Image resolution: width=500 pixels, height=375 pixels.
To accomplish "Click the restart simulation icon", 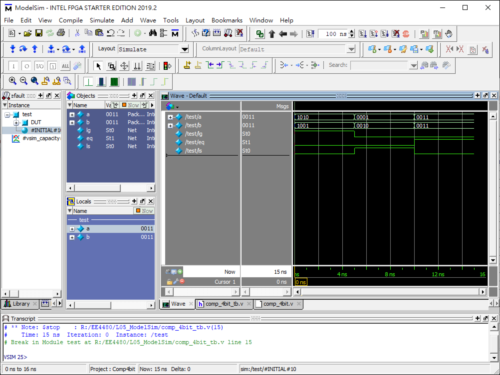I will [310, 34].
